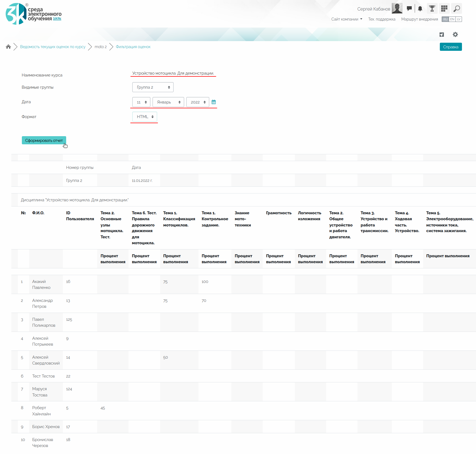Image resolution: width=476 pixels, height=454 pixels.
Task: Open the messages chat bubble icon
Action: click(x=409, y=9)
